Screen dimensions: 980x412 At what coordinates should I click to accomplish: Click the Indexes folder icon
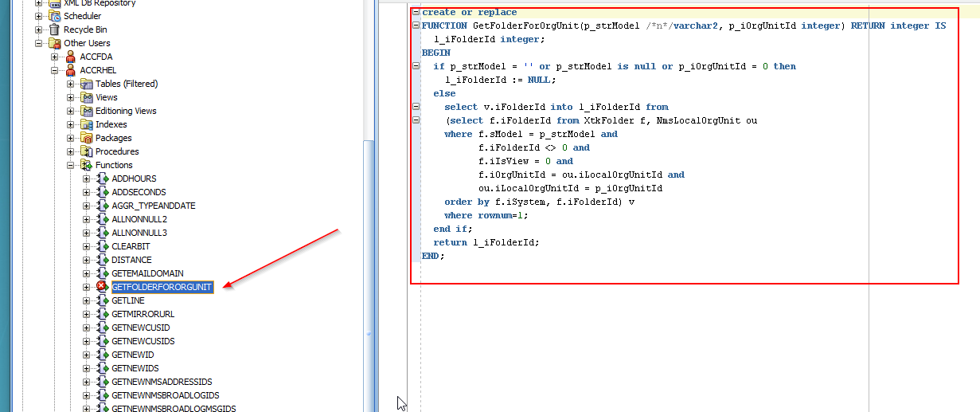[87, 124]
